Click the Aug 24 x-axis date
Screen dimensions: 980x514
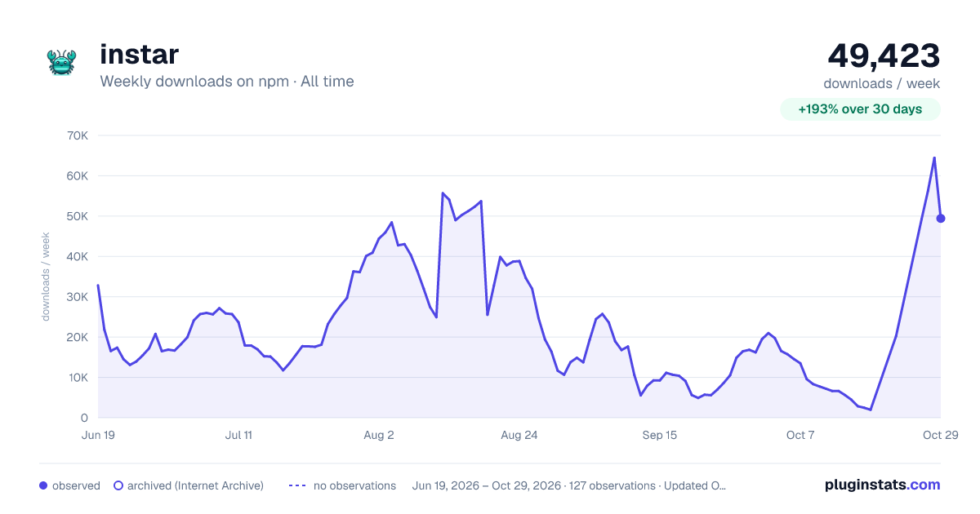(x=519, y=435)
